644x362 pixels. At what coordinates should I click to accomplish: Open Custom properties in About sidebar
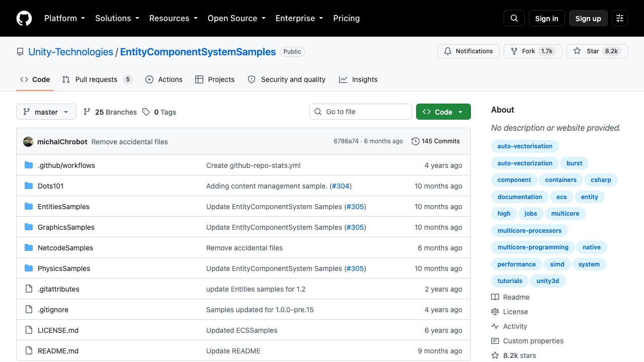click(x=527, y=341)
